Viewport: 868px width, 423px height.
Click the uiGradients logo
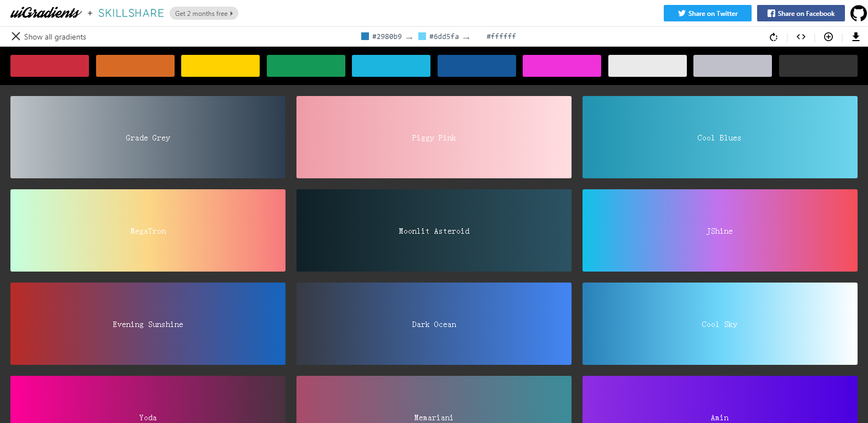[46, 13]
